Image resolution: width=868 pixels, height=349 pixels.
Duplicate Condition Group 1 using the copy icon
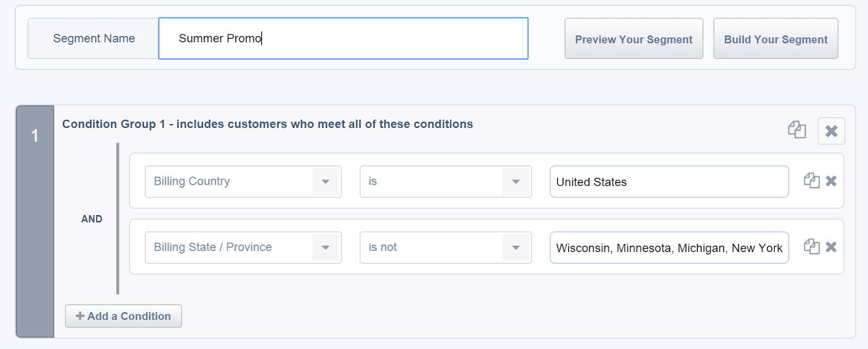[796, 130]
